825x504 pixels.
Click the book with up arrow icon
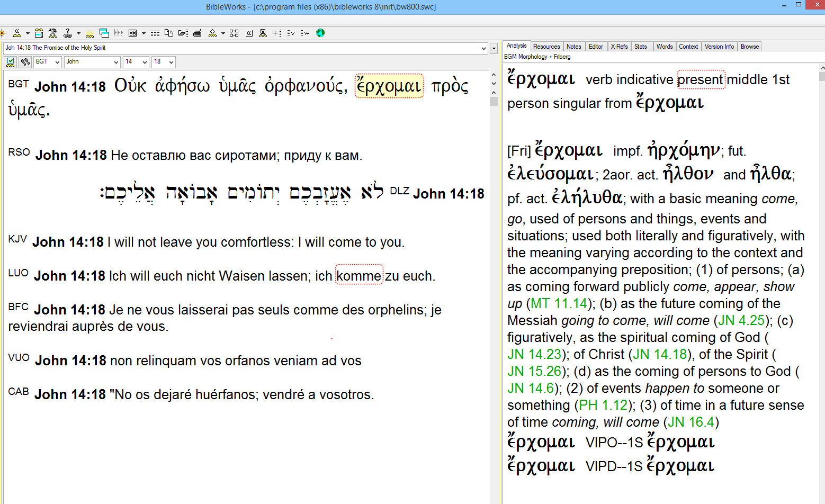pos(213,33)
